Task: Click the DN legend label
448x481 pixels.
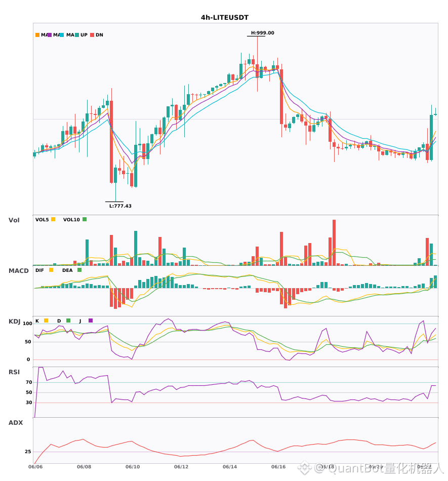Action: click(99, 35)
